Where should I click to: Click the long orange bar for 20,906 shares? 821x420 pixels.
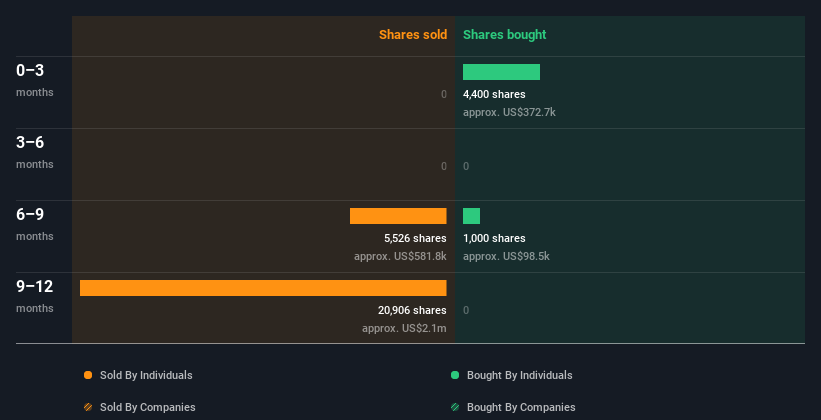263,288
